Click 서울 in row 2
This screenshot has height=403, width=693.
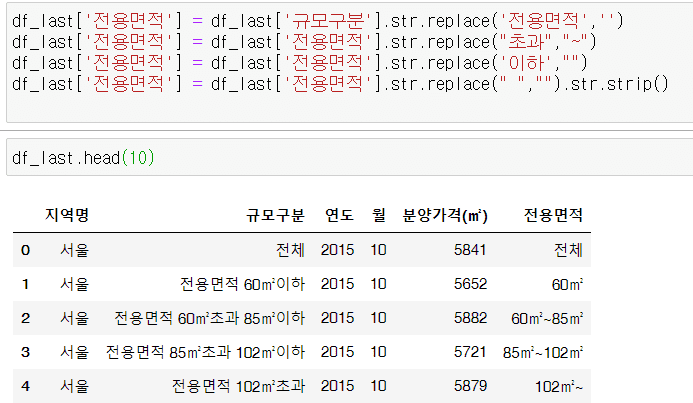click(x=74, y=318)
